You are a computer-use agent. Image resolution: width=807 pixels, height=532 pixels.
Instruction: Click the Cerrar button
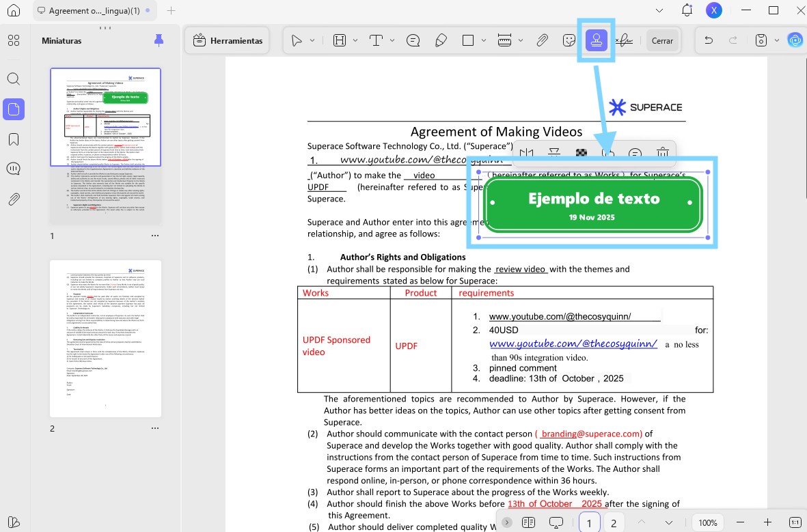662,41
